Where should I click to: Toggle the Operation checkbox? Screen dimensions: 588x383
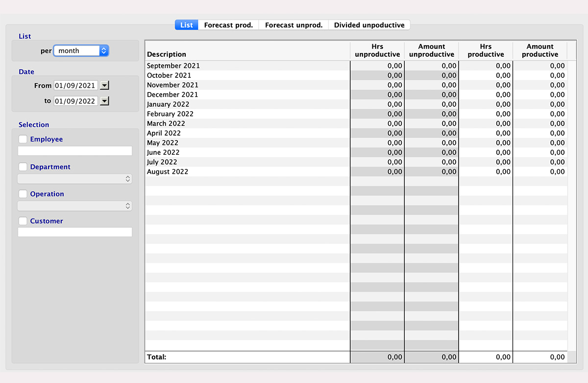click(23, 194)
